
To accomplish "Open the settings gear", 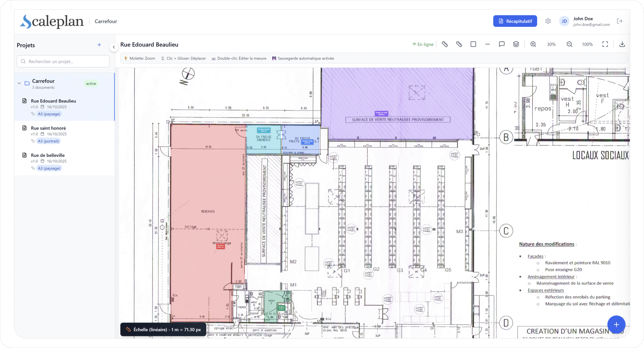I will click(548, 21).
